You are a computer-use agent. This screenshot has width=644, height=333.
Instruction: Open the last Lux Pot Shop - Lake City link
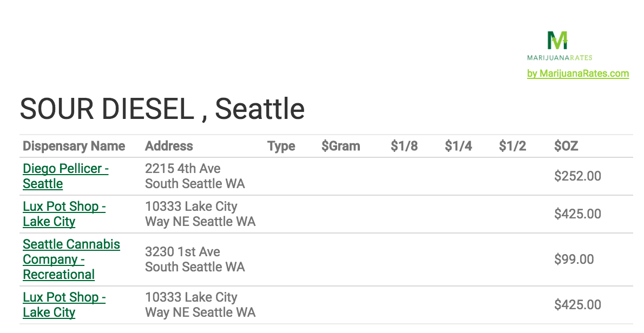coord(64,305)
